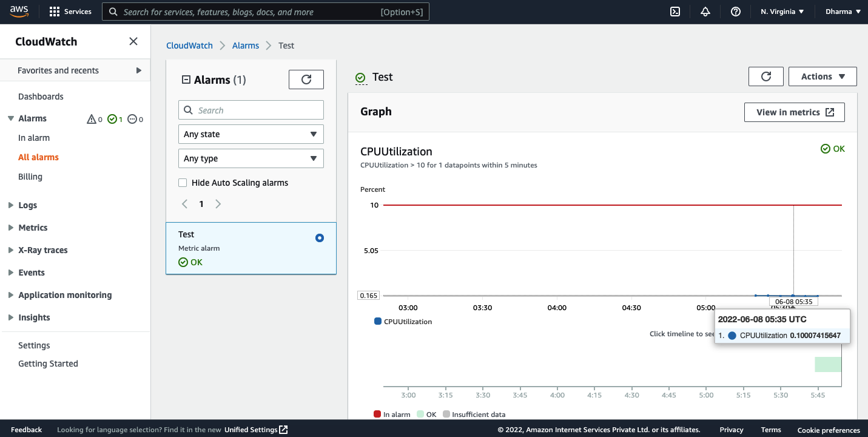868x437 pixels.
Task: Click the OK status icon beside Test heading
Action: pyautogui.click(x=360, y=78)
